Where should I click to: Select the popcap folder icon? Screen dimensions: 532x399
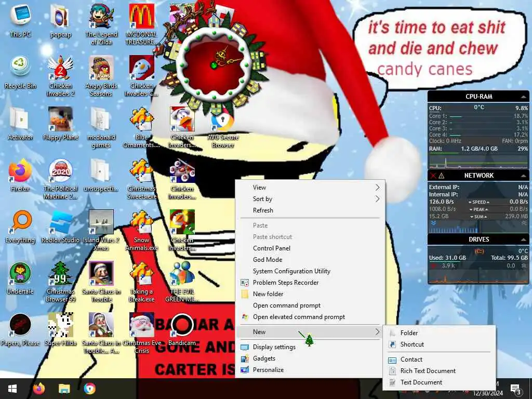pos(60,20)
